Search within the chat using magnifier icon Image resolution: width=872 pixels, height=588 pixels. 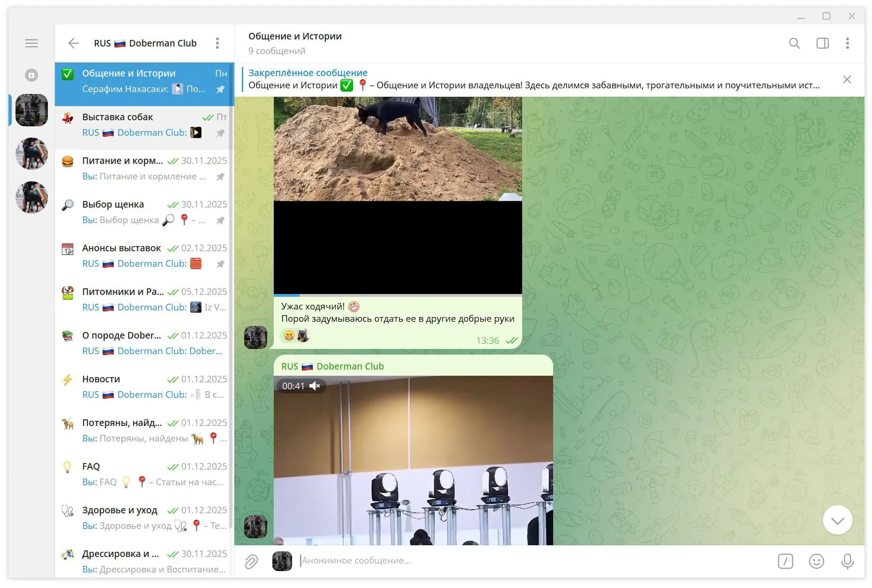[x=794, y=43]
